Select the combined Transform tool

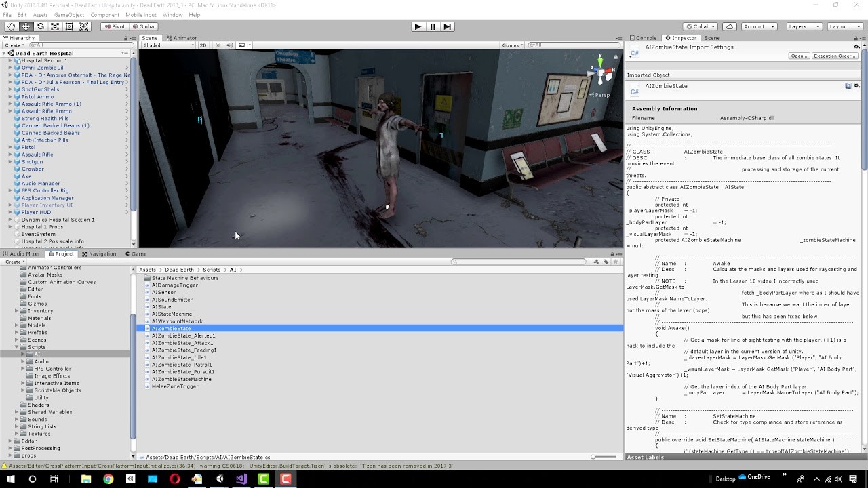[x=84, y=26]
